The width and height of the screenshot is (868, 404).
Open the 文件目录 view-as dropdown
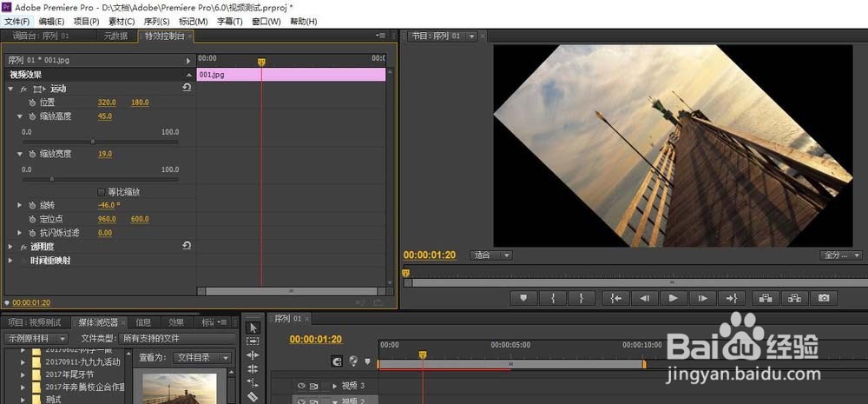201,358
